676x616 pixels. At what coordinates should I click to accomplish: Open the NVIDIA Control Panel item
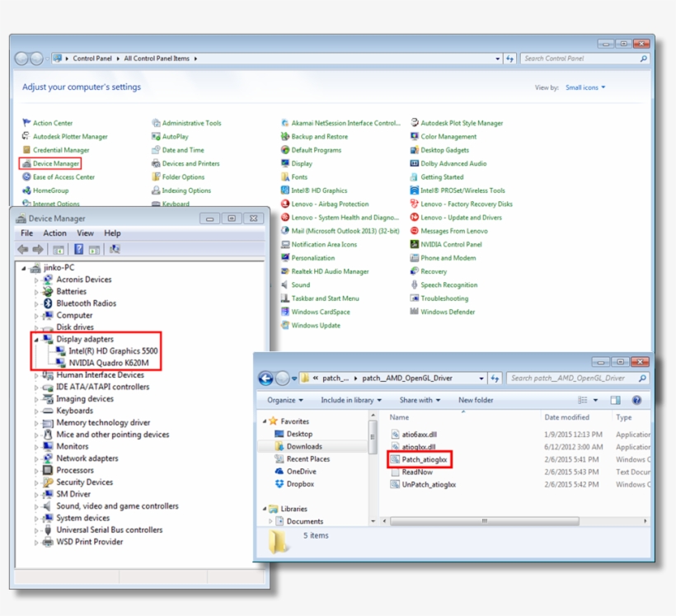coord(452,245)
